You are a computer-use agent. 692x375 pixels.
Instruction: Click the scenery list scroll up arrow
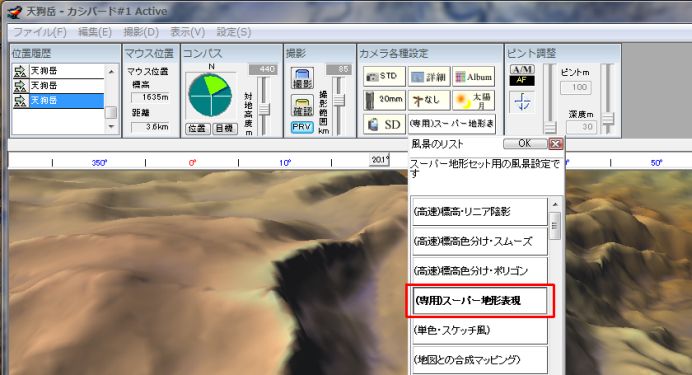[555, 205]
